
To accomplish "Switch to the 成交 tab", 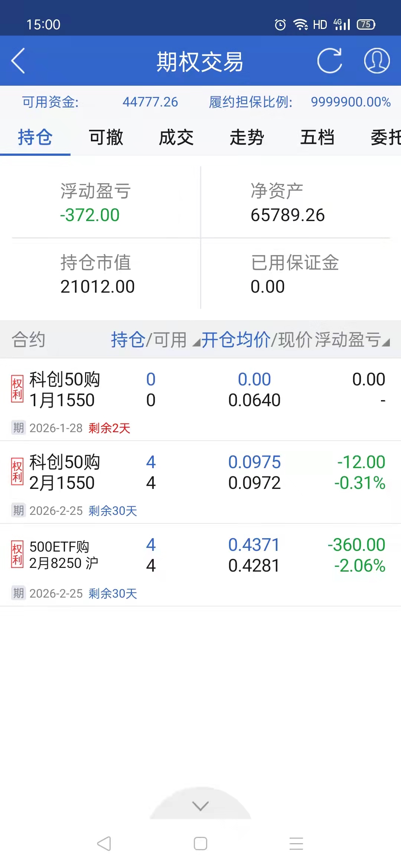I will [x=176, y=138].
